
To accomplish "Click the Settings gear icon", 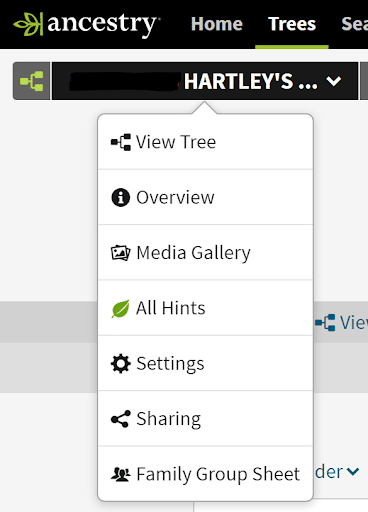I will click(120, 364).
